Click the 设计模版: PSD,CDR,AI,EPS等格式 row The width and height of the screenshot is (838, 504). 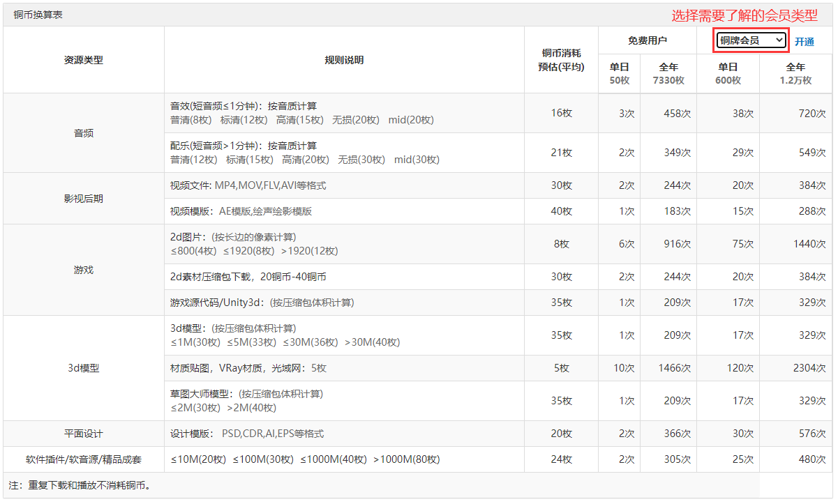pyautogui.click(x=344, y=434)
